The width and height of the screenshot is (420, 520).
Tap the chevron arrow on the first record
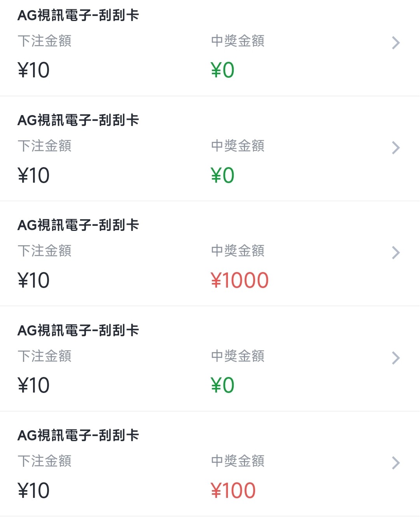pyautogui.click(x=395, y=43)
